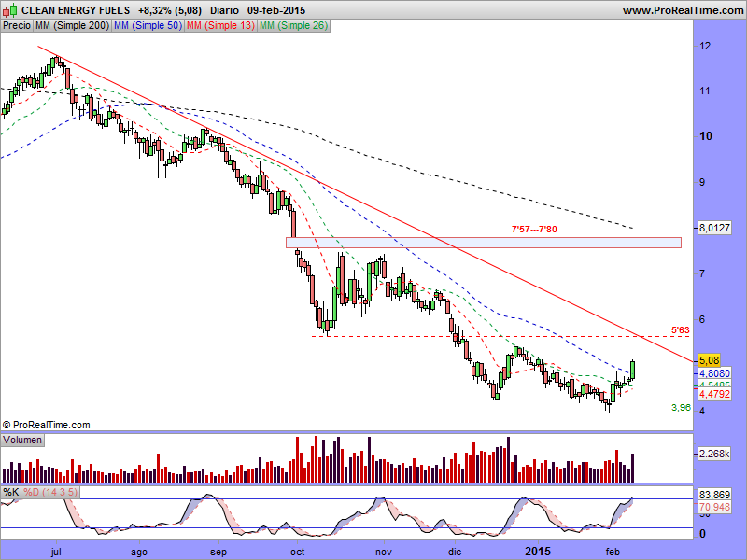The width and height of the screenshot is (747, 560).
Task: Click the yellow 5,08 current price tag
Action: 709,360
